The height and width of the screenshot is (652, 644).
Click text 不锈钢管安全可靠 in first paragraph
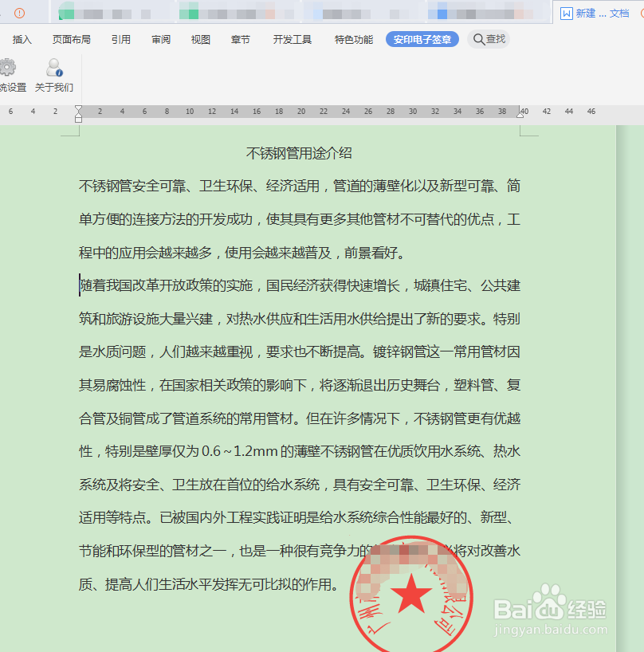coord(132,186)
